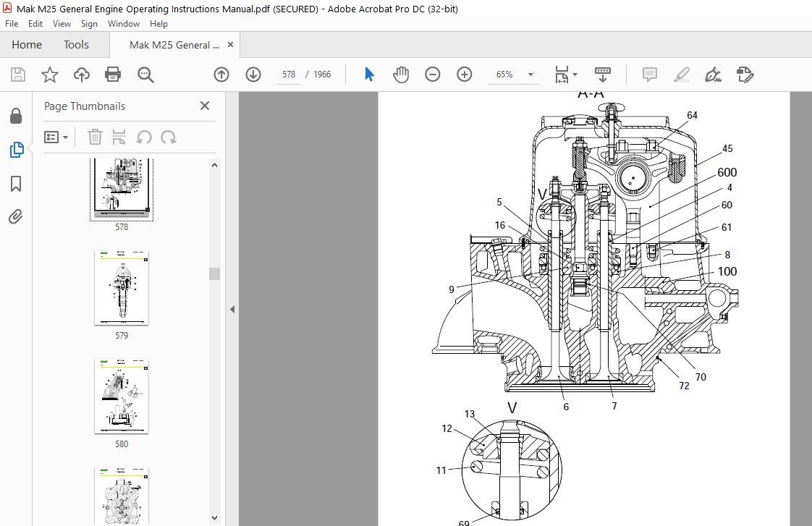The width and height of the screenshot is (812, 526).
Task: Open the Edit menu
Action: pos(35,24)
